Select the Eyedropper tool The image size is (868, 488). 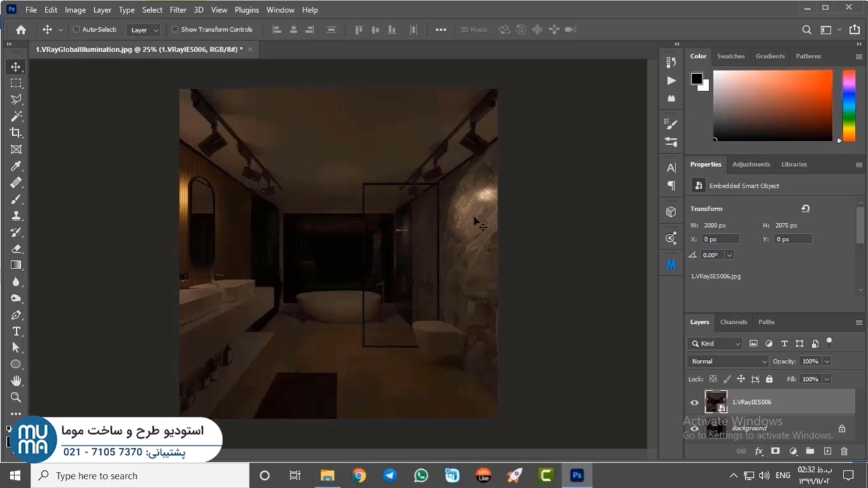pyautogui.click(x=16, y=166)
